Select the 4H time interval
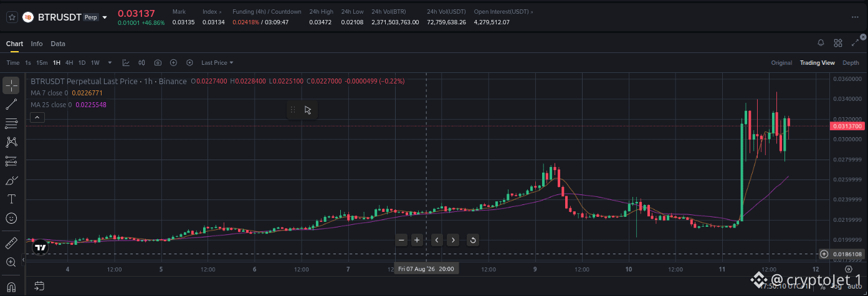The height and width of the screenshot is (296, 868). point(69,62)
